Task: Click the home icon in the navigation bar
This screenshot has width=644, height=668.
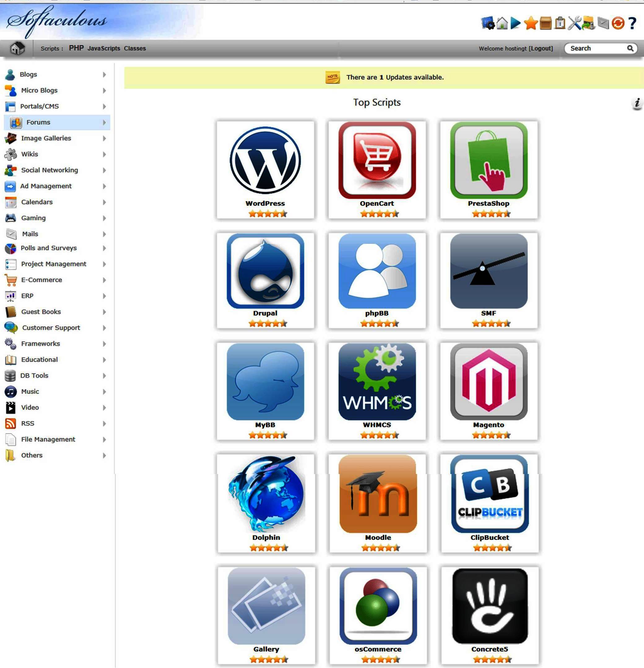Action: pyautogui.click(x=17, y=48)
